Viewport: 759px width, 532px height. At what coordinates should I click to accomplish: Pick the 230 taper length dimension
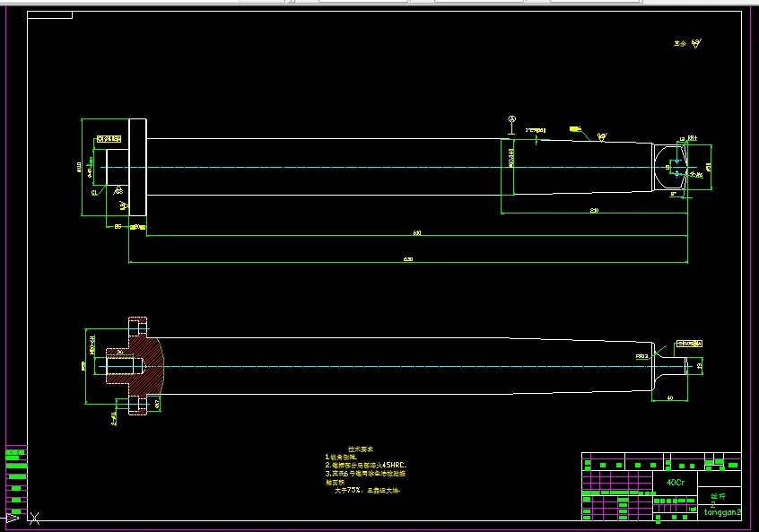point(595,210)
